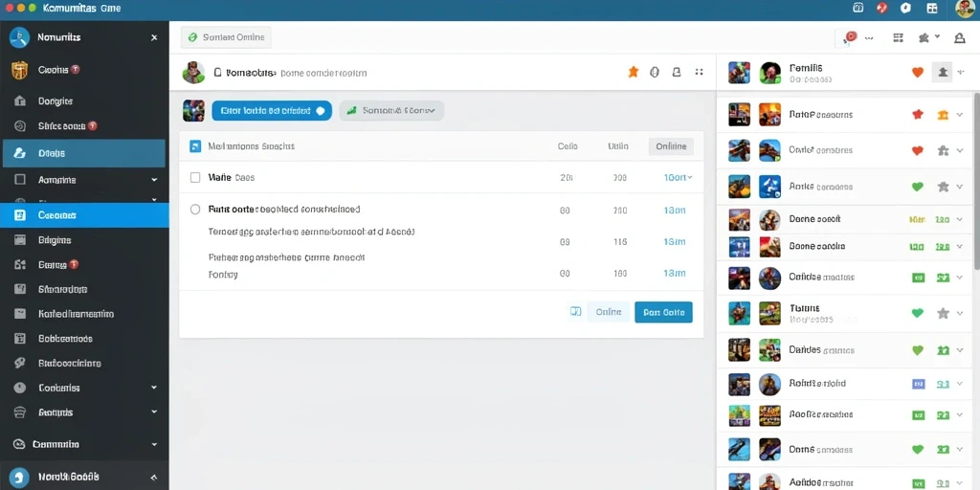The height and width of the screenshot is (490, 980).
Task: Tick the checkbox next to Marie Daes
Action: [195, 177]
